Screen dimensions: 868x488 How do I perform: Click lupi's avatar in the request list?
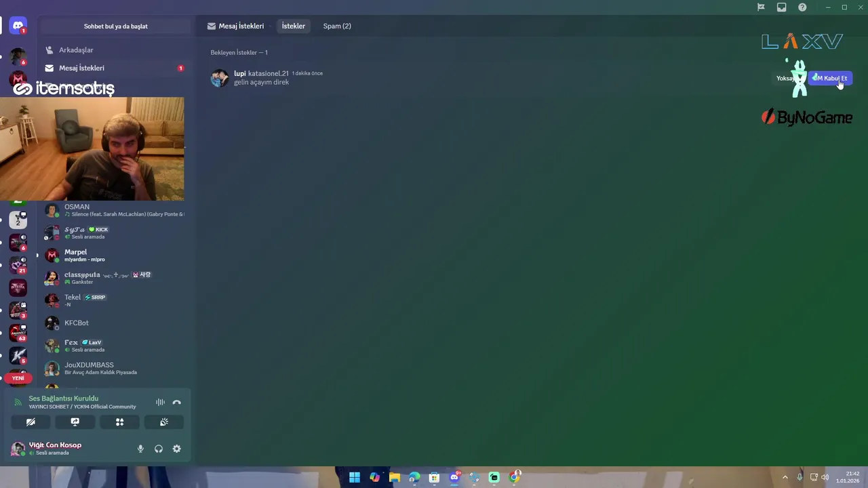pos(219,78)
